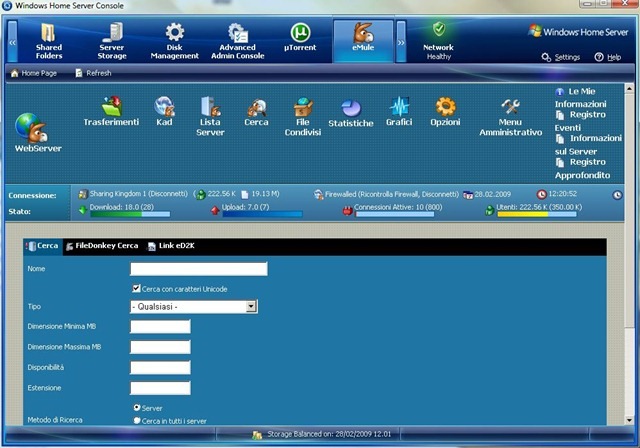Switch to FileDonkey Cerca tab

[102, 246]
